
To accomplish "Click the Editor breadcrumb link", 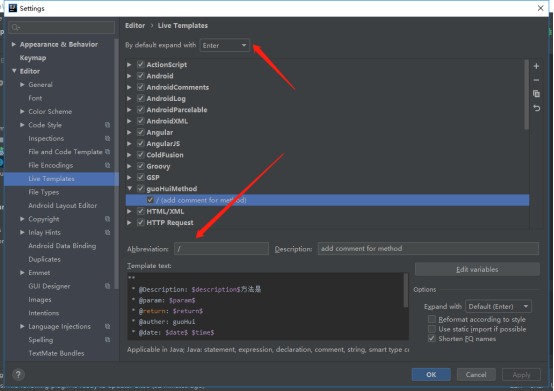I will 135,25.
